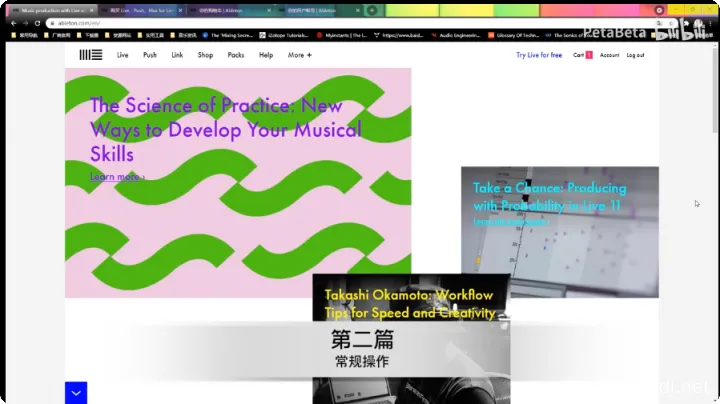Go to Account page
Screen dimensions: 720x404
pos(609,55)
